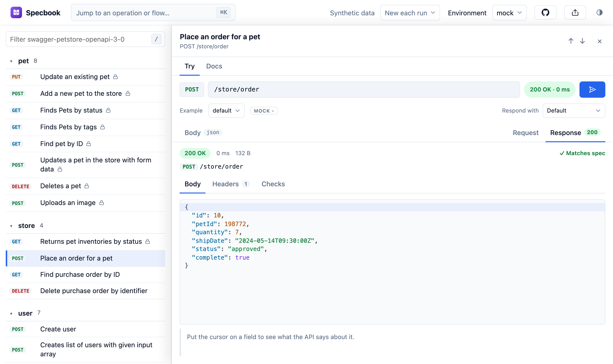Click the lock icon beside Find pet by ID

point(89,144)
